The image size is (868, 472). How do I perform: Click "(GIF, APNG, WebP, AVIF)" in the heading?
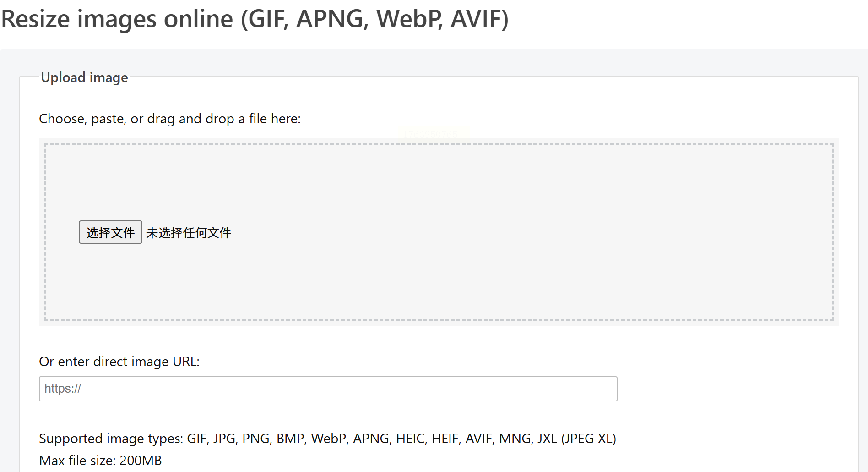[x=374, y=19]
